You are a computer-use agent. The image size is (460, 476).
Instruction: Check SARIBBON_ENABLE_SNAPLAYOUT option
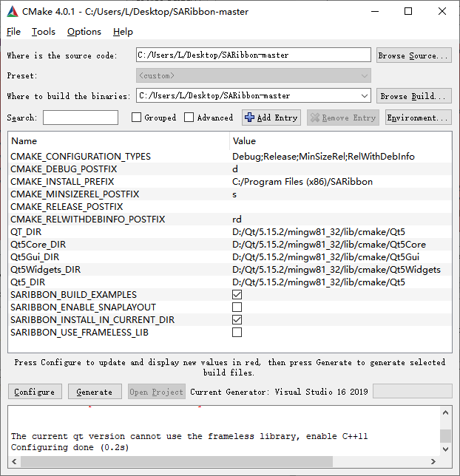pos(237,307)
